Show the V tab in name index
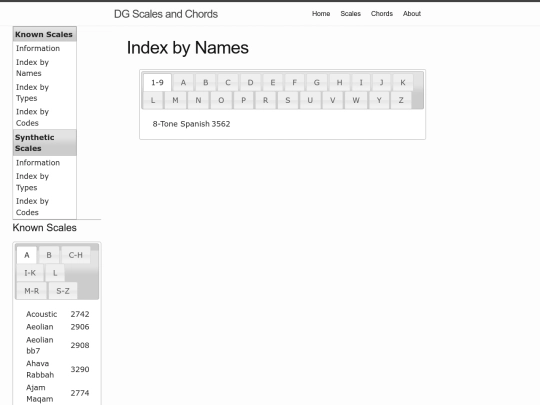 pos(332,100)
